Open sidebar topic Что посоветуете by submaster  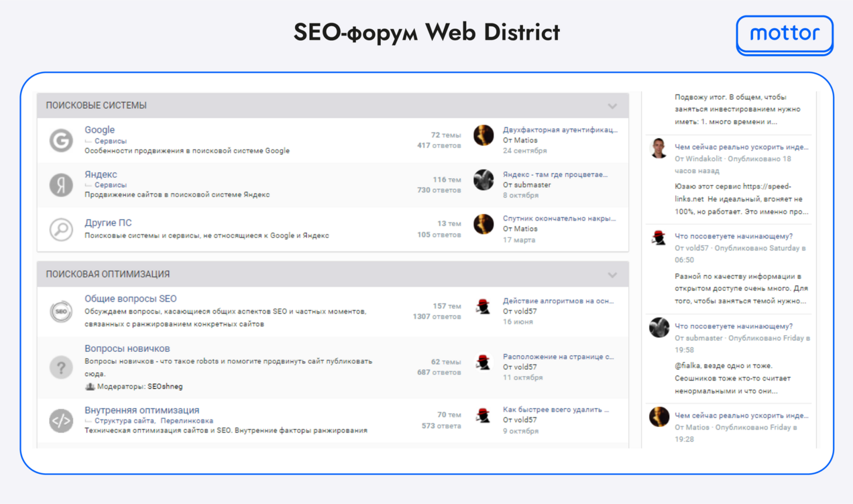click(x=734, y=326)
